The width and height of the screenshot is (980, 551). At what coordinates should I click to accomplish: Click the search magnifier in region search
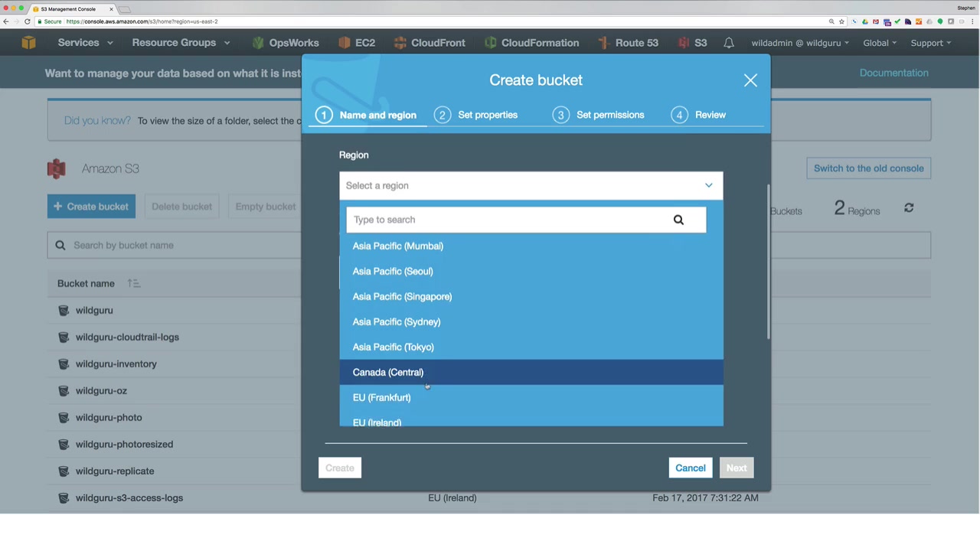(678, 220)
